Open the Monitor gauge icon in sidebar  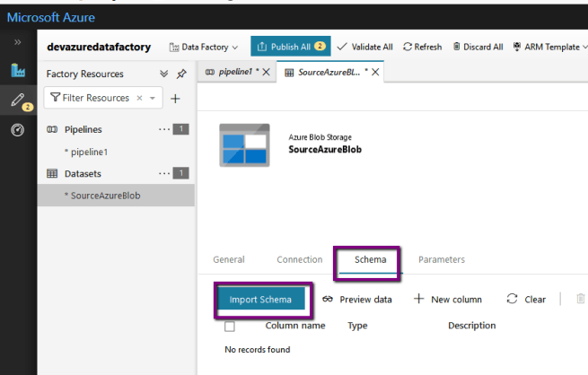click(18, 130)
